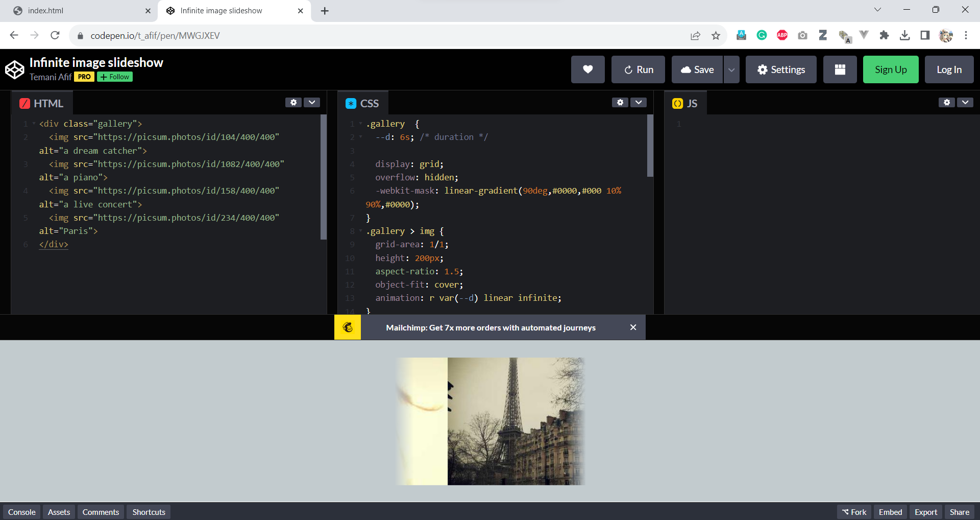Click the CodePen logo
Screen dimensions: 980x520
(x=14, y=69)
